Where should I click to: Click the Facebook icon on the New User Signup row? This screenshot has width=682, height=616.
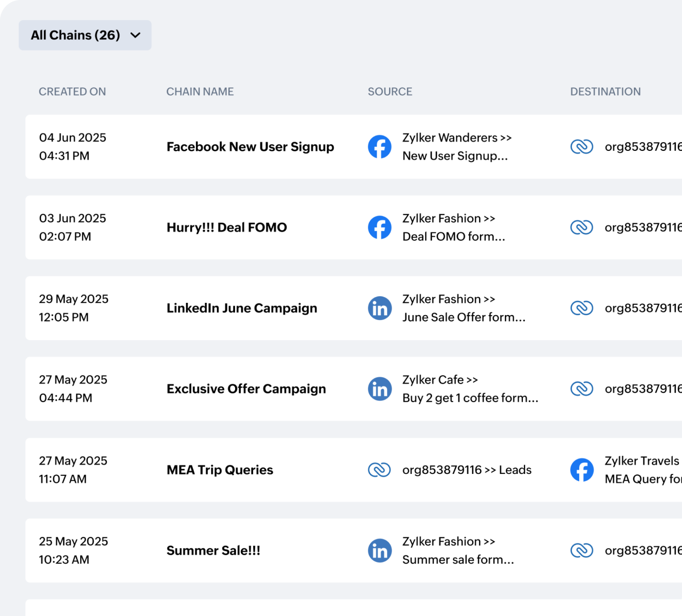click(x=380, y=146)
